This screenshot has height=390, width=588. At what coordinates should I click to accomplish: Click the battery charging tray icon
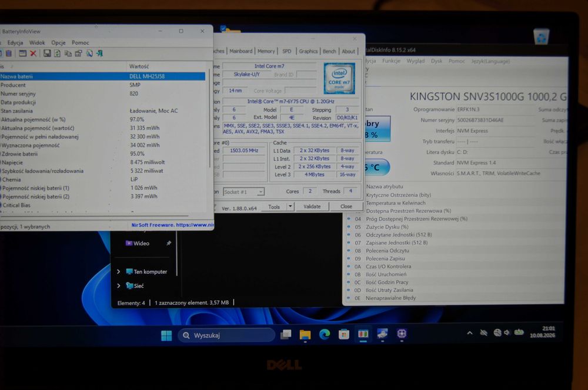click(519, 332)
